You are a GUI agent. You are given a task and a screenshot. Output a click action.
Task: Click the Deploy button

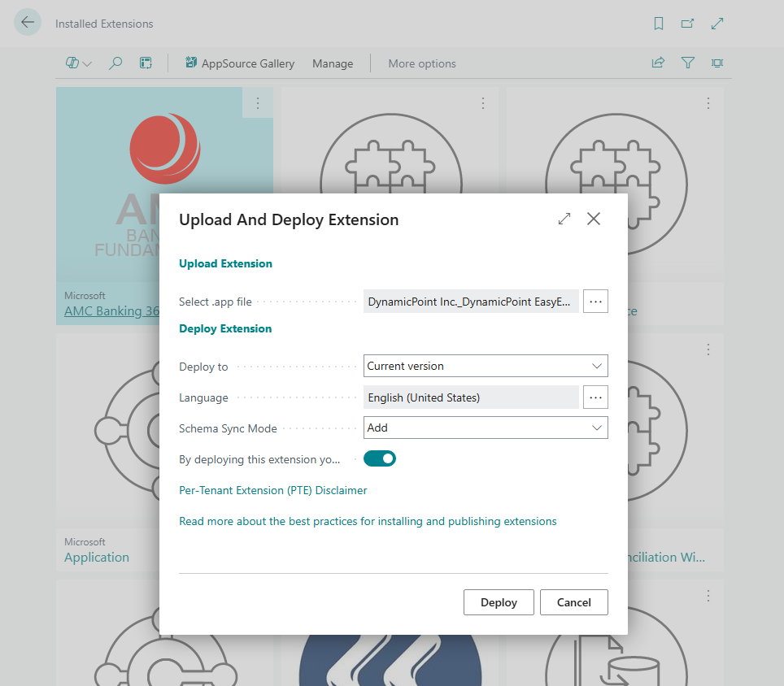(x=499, y=602)
